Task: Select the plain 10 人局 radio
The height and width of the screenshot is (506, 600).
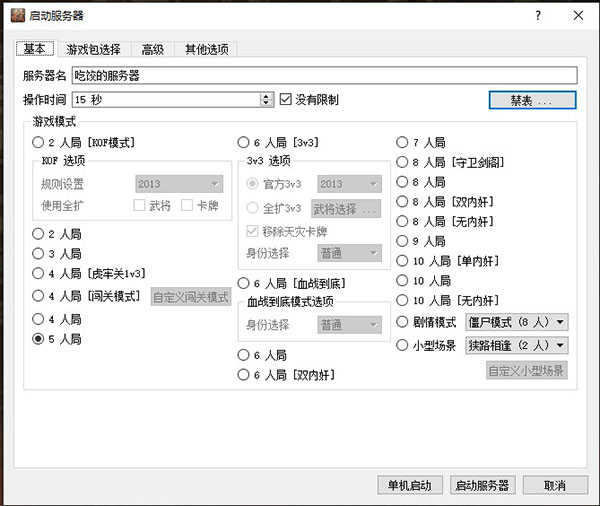Action: (424, 281)
